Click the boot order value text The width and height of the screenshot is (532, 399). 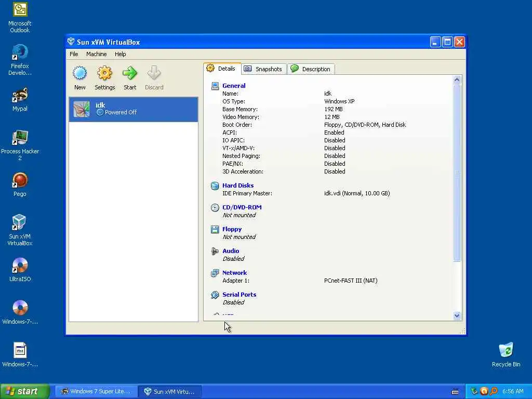(365, 125)
